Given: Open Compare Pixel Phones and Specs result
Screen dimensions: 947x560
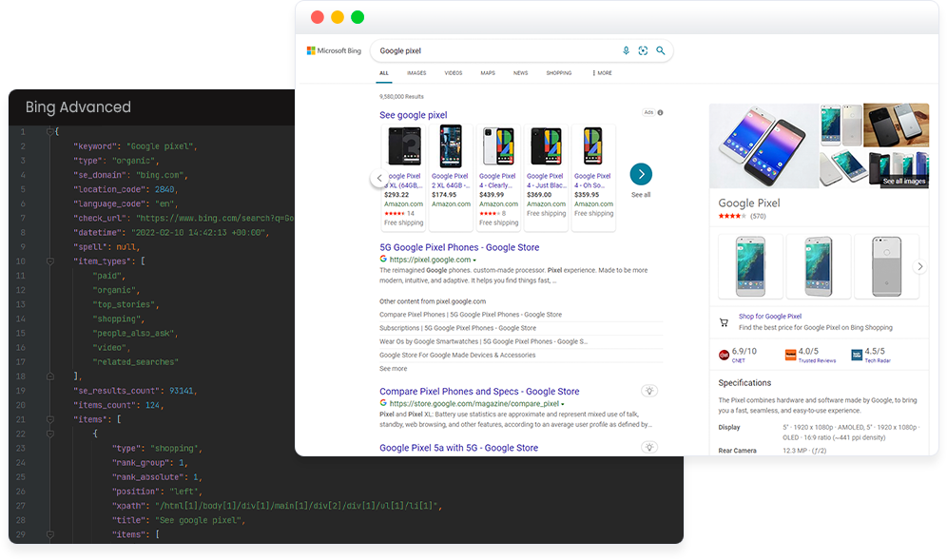Looking at the screenshot, I should pyautogui.click(x=479, y=392).
